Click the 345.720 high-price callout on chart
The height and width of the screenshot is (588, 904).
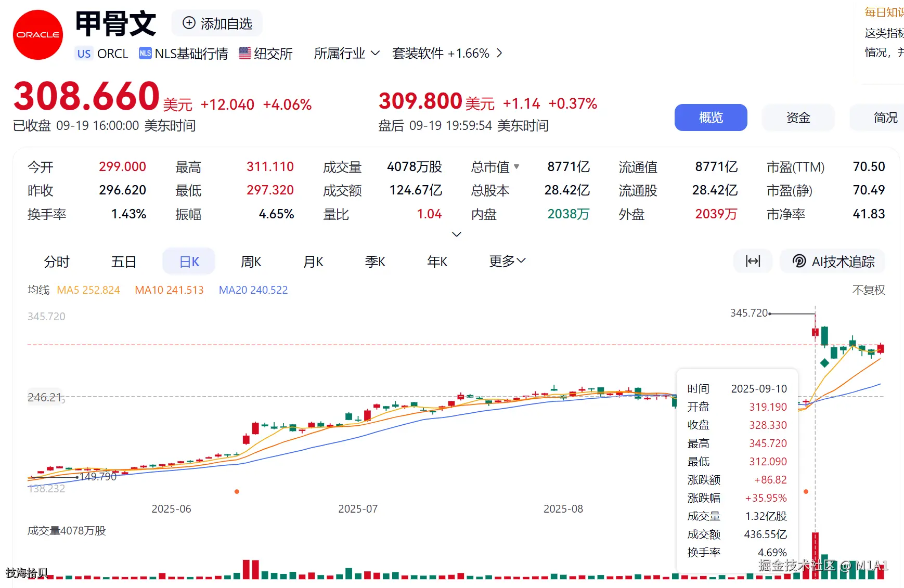(x=749, y=313)
